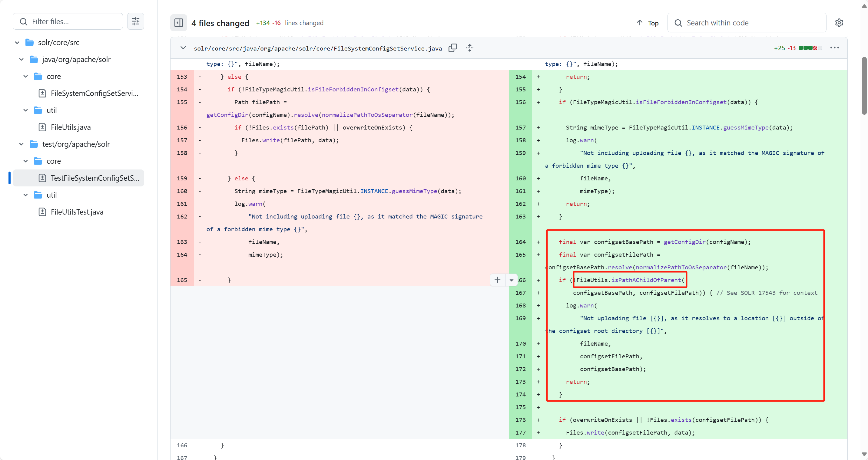868x460 pixels.
Task: Collapse the test/org/apache/solr folder
Action: [x=21, y=144]
